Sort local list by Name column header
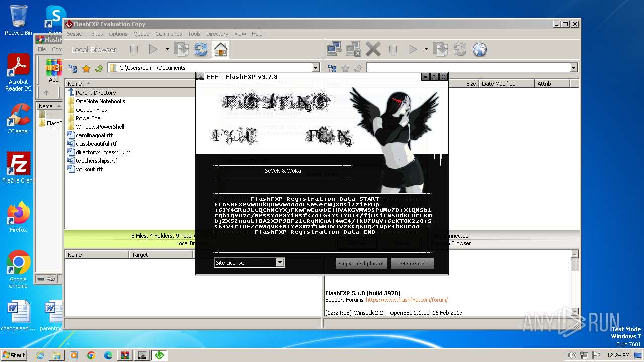 (x=130, y=84)
